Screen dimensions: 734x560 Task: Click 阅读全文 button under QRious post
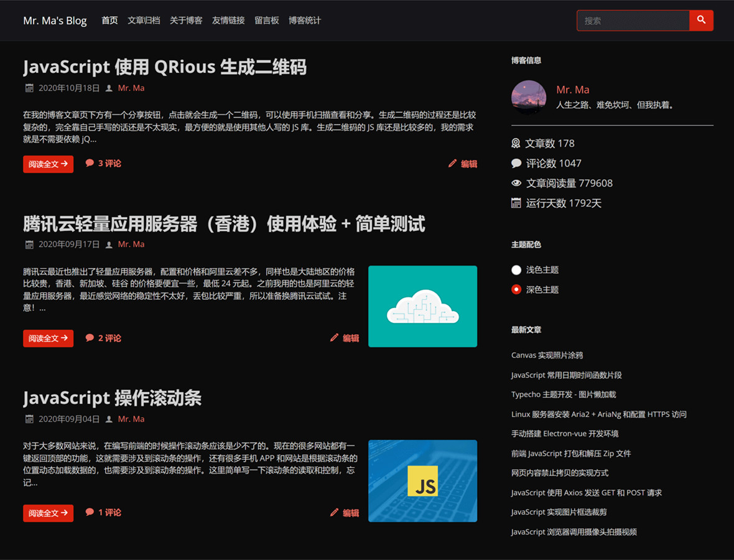click(49, 164)
